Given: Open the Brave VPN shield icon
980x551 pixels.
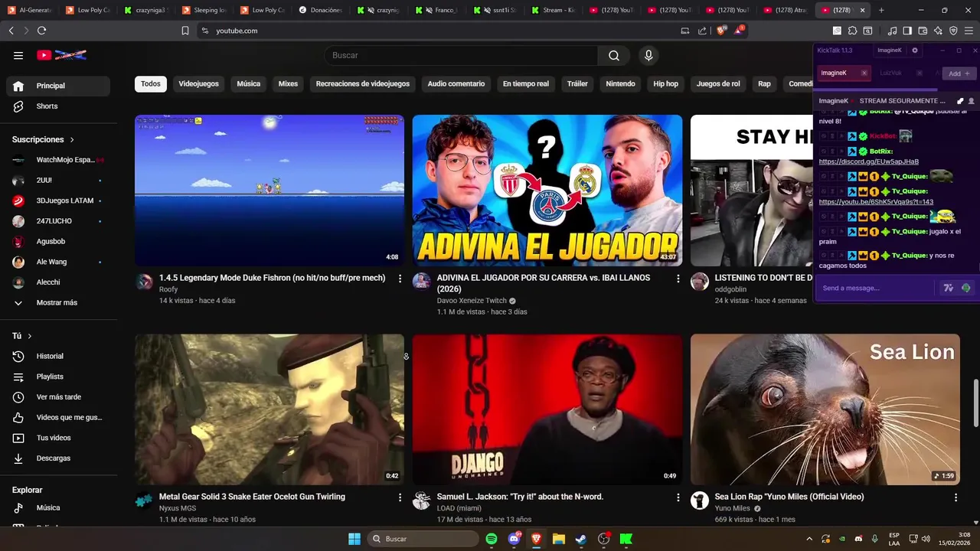Looking at the screenshot, I should [x=953, y=31].
